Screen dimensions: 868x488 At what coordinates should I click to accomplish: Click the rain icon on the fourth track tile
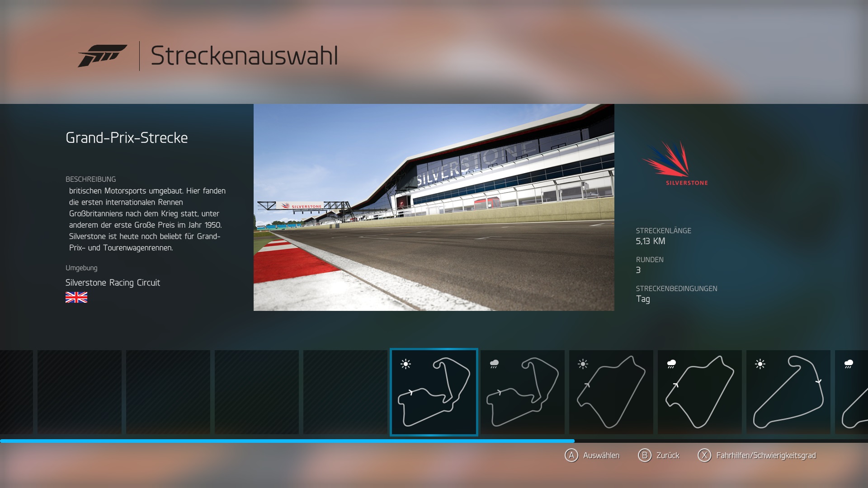(x=671, y=364)
